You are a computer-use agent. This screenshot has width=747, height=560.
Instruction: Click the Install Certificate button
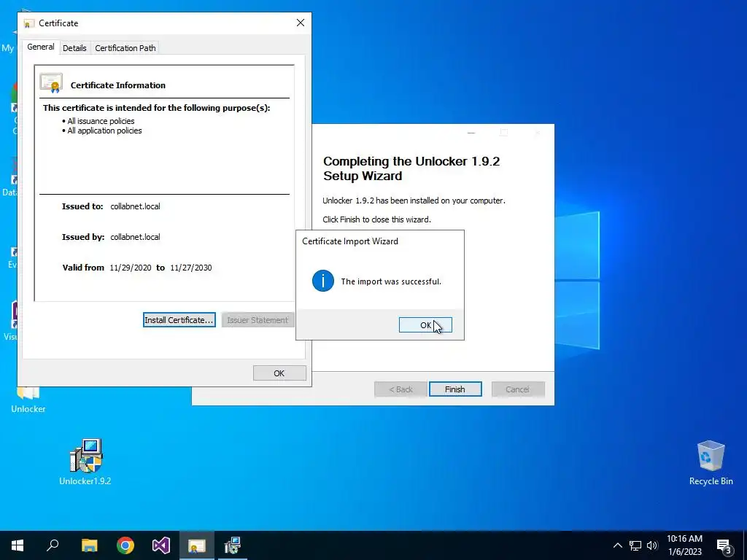[x=179, y=320]
